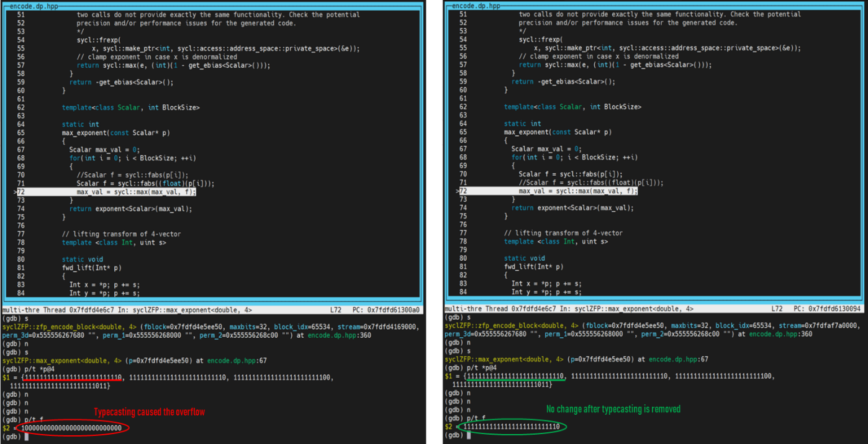The image size is (868, 444).
Task: Click the "Typecasting caused the overflow" annotation
Action: (149, 412)
